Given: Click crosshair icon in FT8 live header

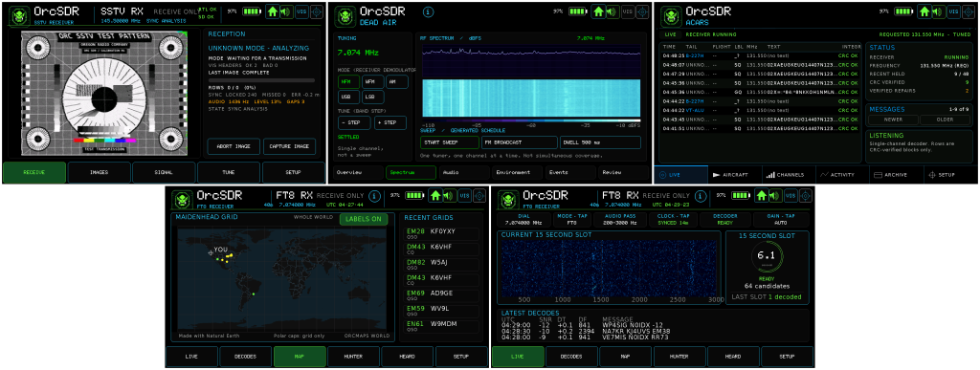Looking at the screenshot, I should tap(805, 196).
